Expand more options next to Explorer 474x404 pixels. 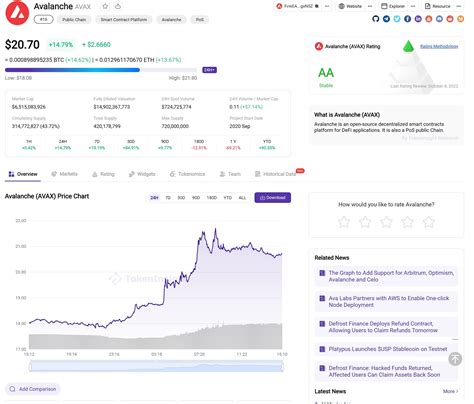413,6
